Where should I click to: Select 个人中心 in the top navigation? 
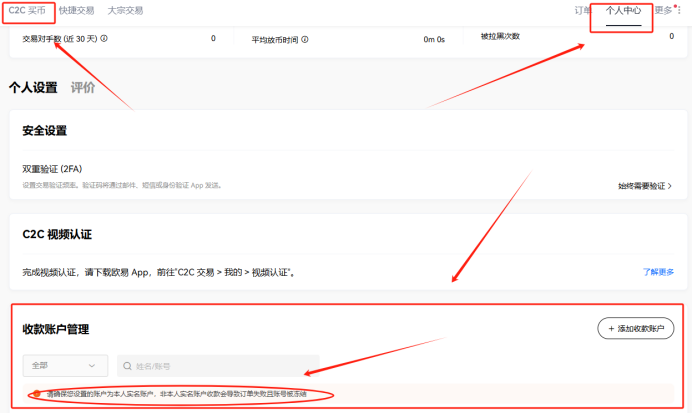(623, 10)
